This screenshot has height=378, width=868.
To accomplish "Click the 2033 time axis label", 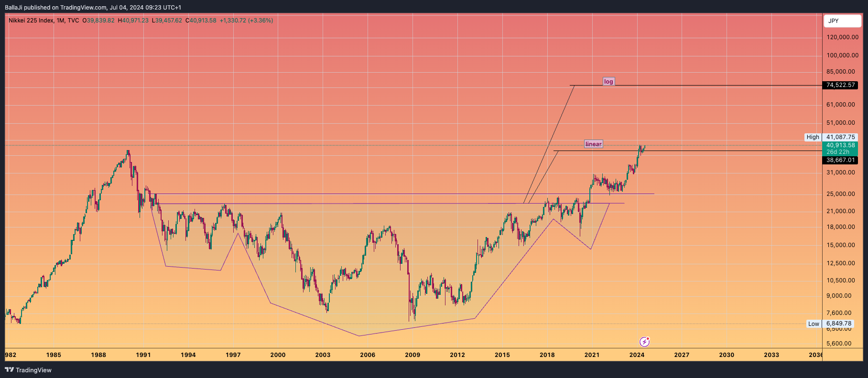I will (x=771, y=355).
